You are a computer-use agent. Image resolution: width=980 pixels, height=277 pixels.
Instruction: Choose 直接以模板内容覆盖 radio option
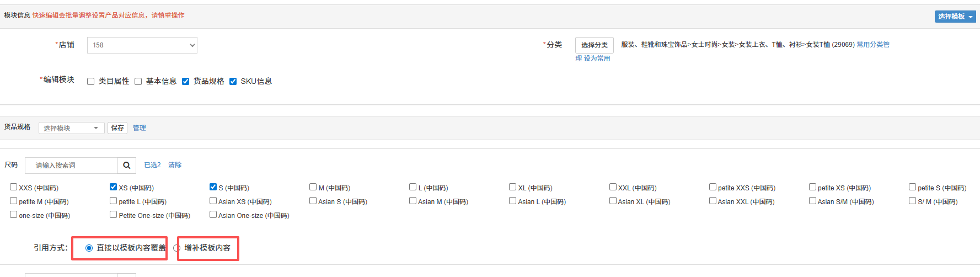coord(89,248)
